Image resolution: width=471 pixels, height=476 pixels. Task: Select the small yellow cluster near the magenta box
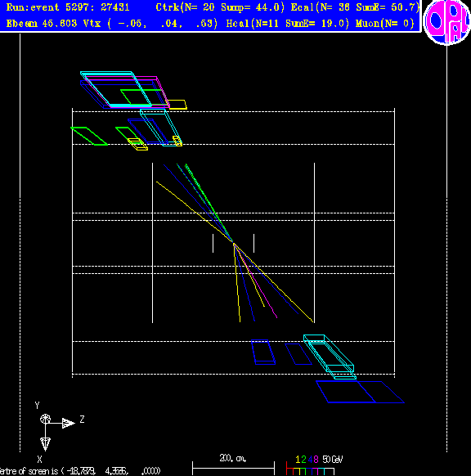point(177,104)
